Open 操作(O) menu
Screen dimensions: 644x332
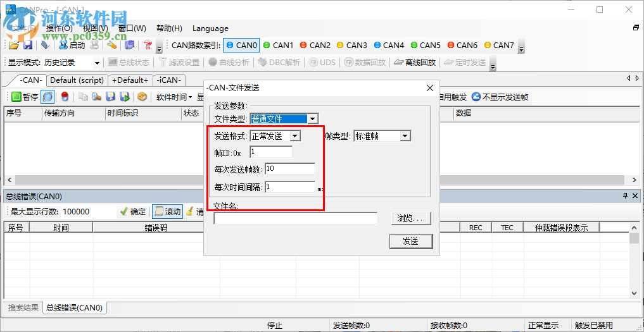59,28
